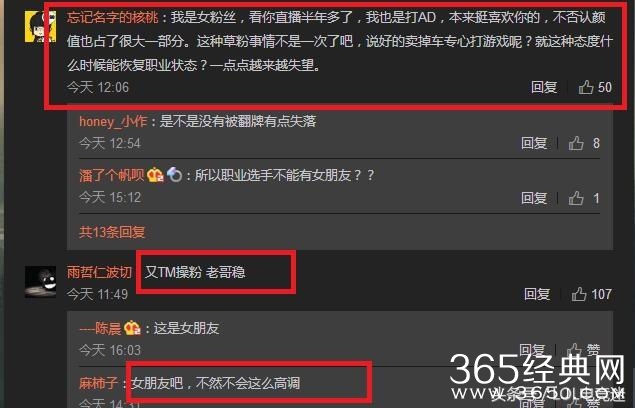The height and width of the screenshot is (408, 635).
Task: Reply to 忘记名字的核桃's comment
Action: pos(544,87)
